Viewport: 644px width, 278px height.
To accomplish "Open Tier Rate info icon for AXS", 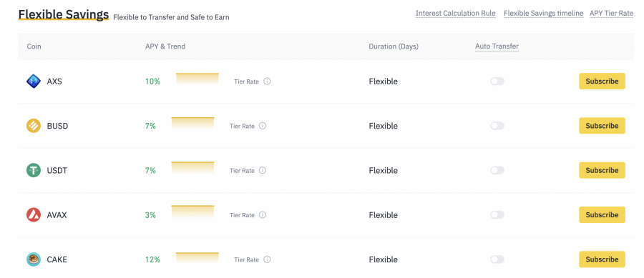I will [x=267, y=81].
